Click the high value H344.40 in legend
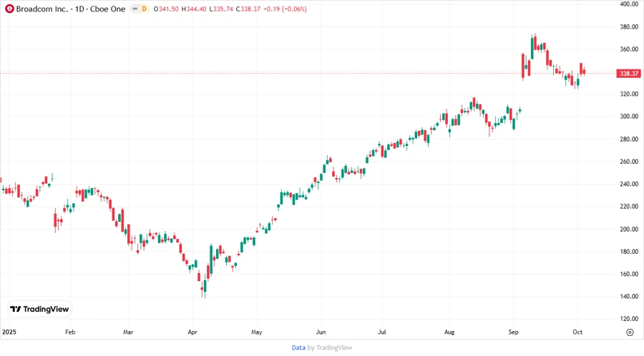The height and width of the screenshot is (356, 644). click(x=195, y=9)
